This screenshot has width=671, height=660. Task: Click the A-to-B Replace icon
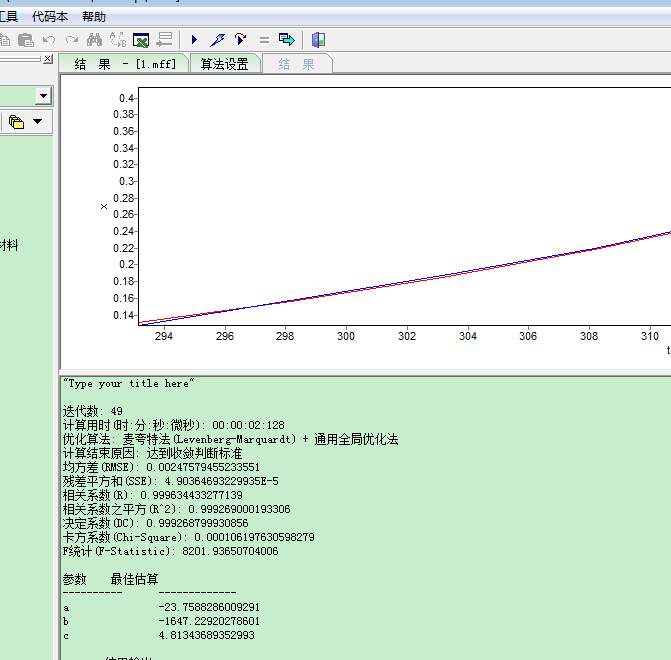(118, 40)
